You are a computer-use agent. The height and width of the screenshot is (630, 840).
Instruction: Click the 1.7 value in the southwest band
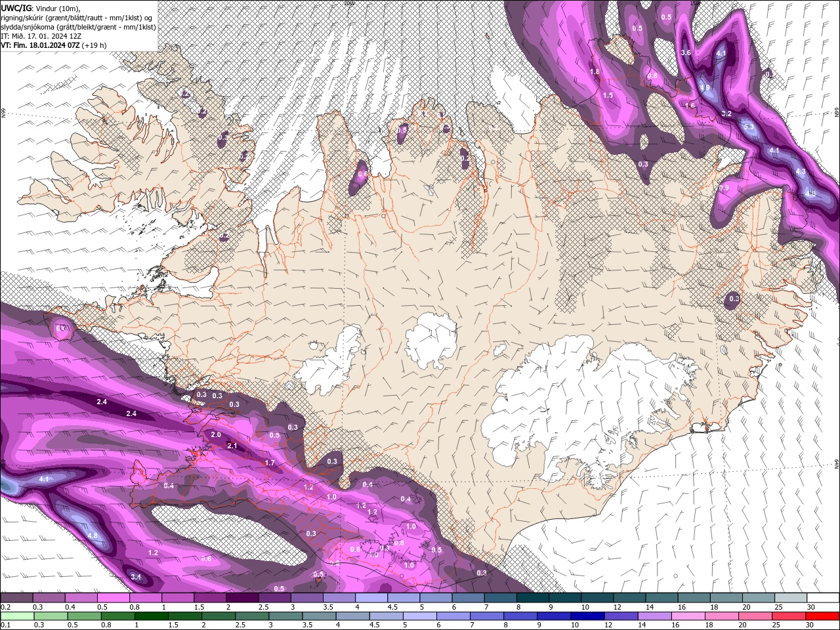(270, 463)
